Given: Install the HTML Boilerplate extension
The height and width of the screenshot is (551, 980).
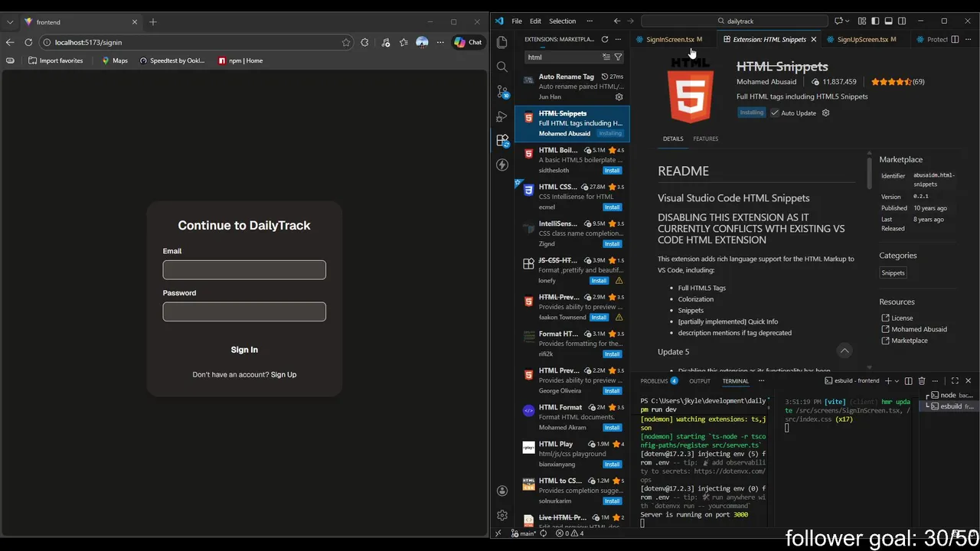Looking at the screenshot, I should [x=612, y=170].
